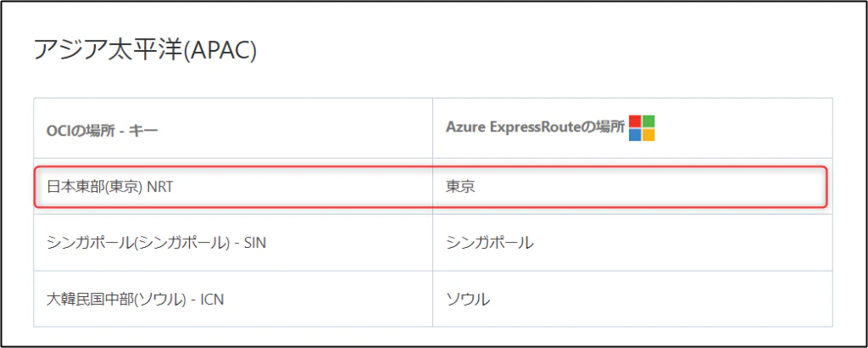This screenshot has height=348, width=868.
Task: Click the yellow square of Microsoft logo
Action: coord(648,135)
